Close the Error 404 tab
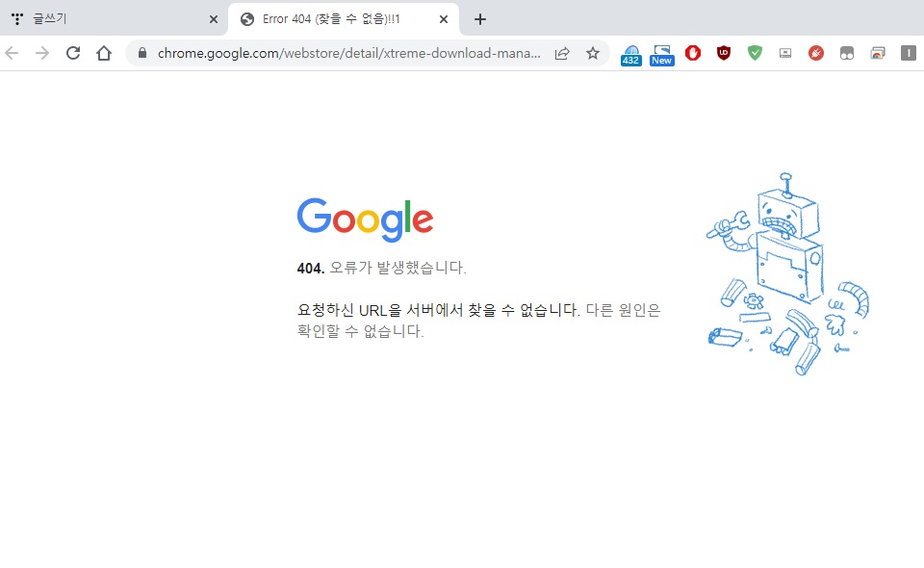Screen dimensions: 924x568 click(444, 19)
